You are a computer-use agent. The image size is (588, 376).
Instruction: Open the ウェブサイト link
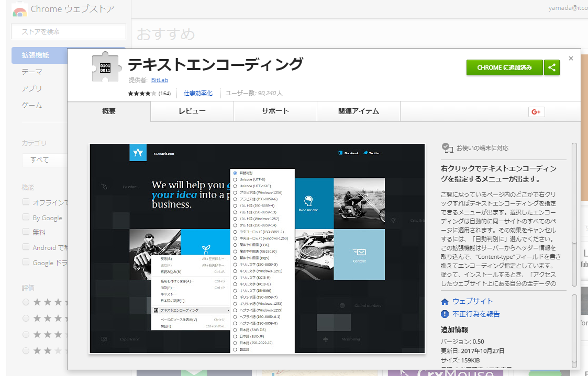[x=472, y=301]
